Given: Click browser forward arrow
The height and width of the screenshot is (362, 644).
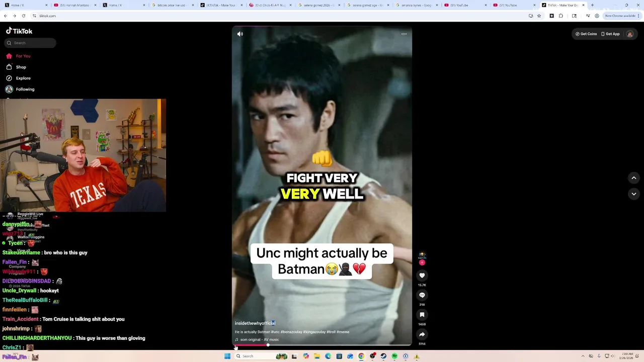Looking at the screenshot, I should pyautogui.click(x=14, y=16).
